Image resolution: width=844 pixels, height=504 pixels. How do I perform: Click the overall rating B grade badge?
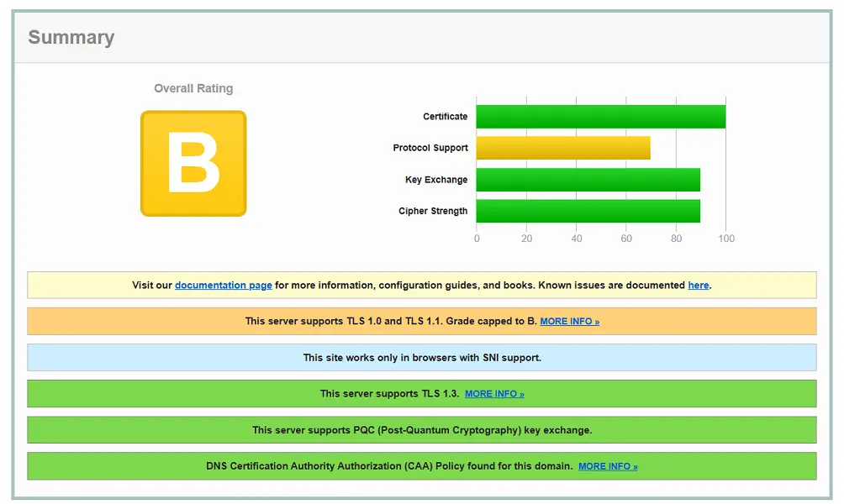[193, 164]
